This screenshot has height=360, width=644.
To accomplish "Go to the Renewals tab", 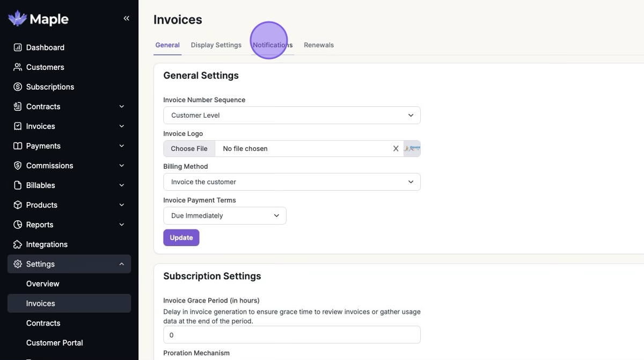I will pyautogui.click(x=319, y=45).
